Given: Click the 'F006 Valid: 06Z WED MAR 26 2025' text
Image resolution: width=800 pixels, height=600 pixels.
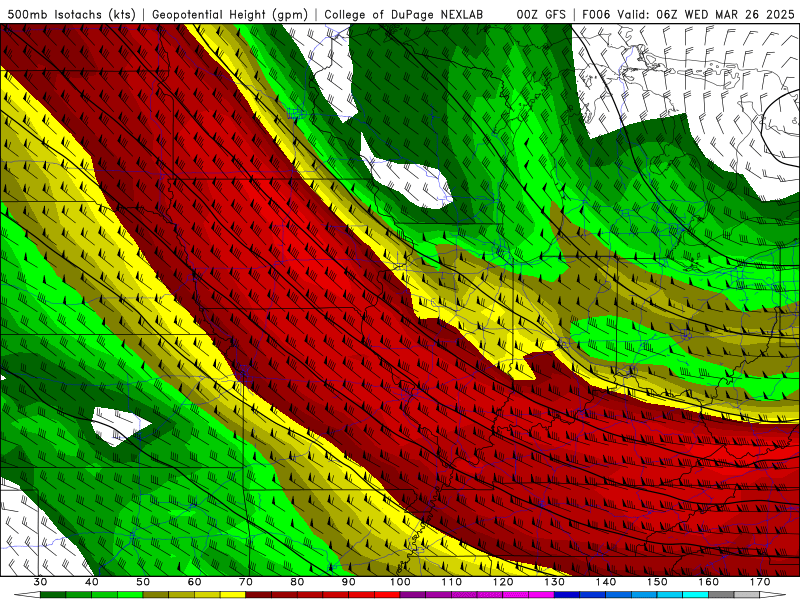Looking at the screenshot, I should click(688, 14).
